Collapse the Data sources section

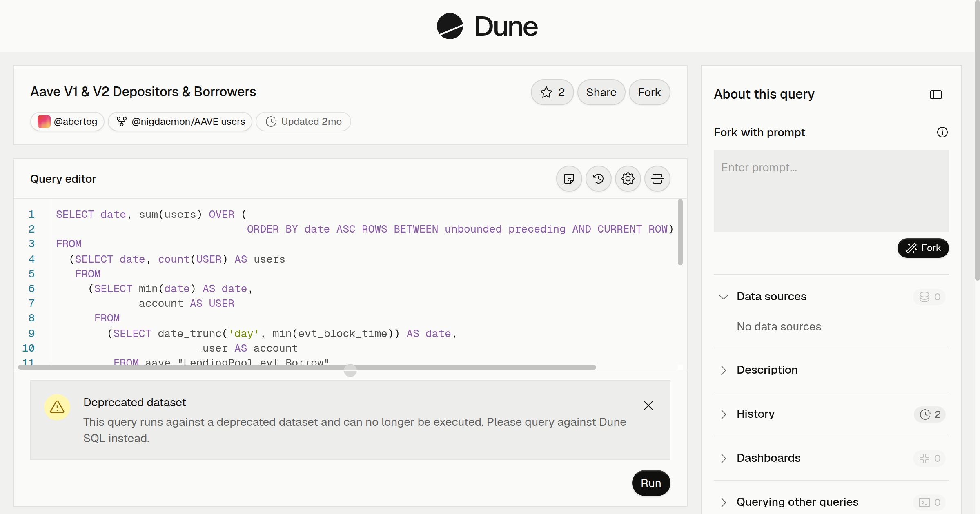(x=831, y=297)
